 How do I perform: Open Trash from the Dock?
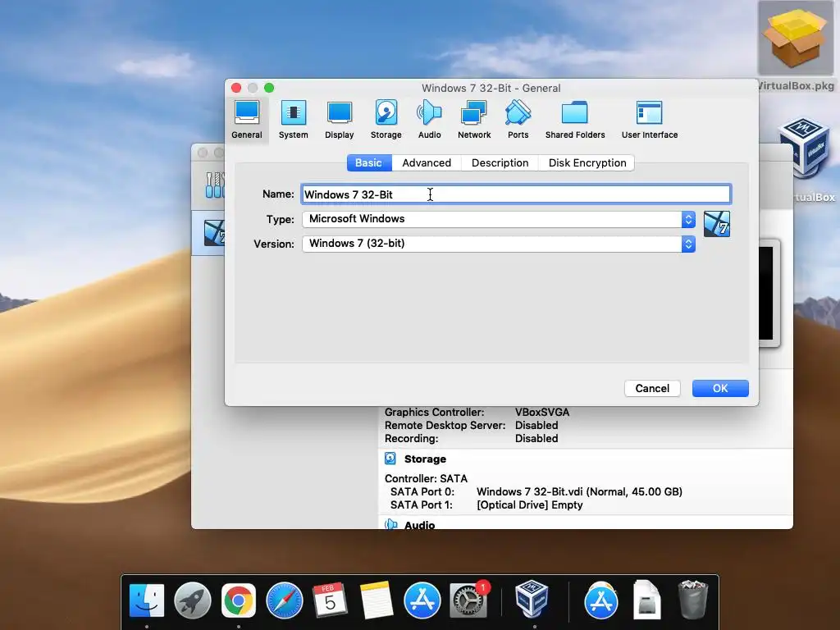click(692, 600)
